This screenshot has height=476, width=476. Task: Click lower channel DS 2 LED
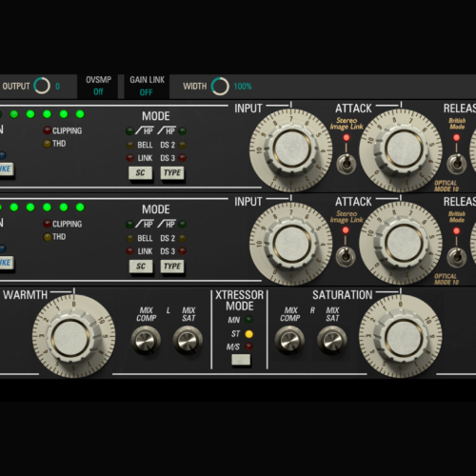tap(182, 238)
